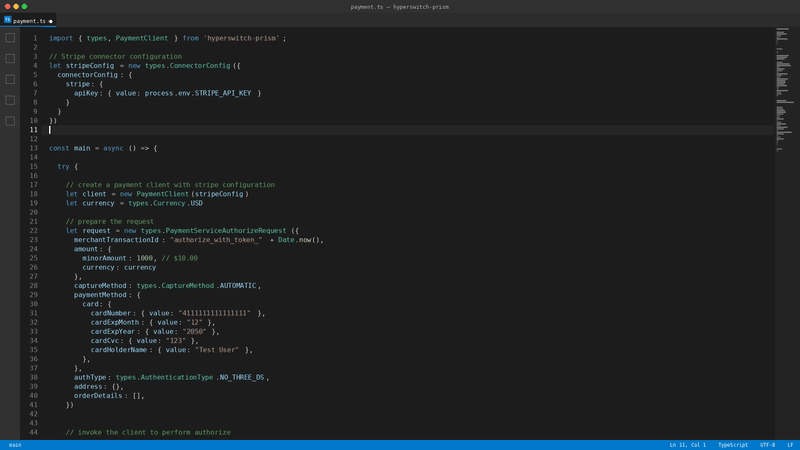Open the fourth activity bar icon
This screenshot has width=800, height=450.
(x=10, y=101)
